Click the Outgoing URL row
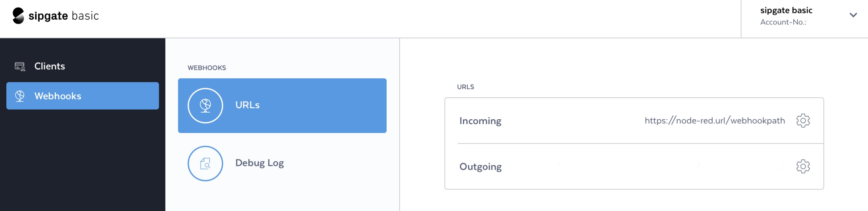 pos(634,166)
